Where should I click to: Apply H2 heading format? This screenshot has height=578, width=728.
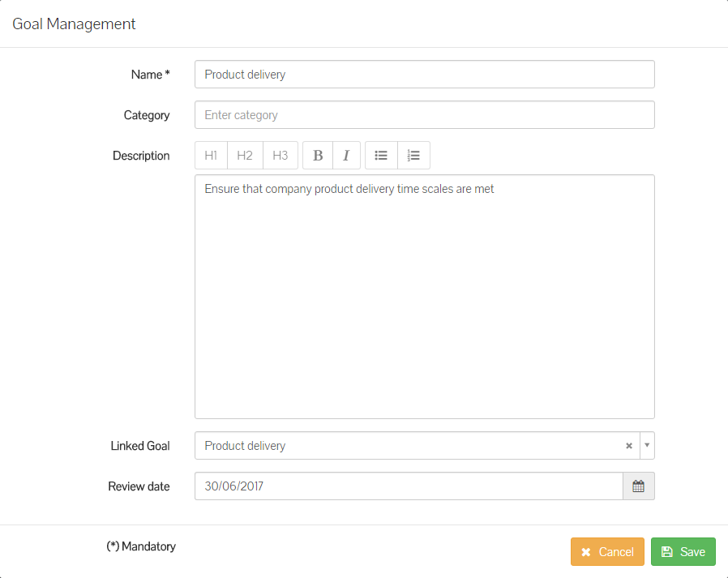pos(245,156)
